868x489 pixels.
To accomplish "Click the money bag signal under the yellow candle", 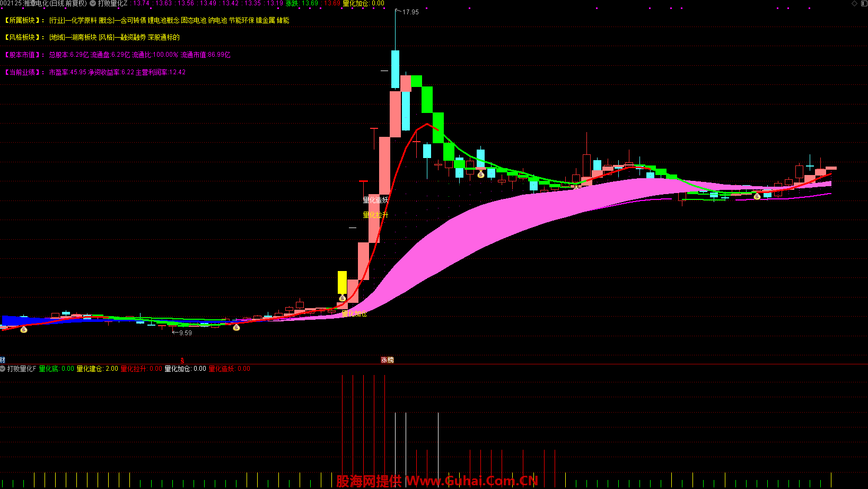I will coord(343,298).
